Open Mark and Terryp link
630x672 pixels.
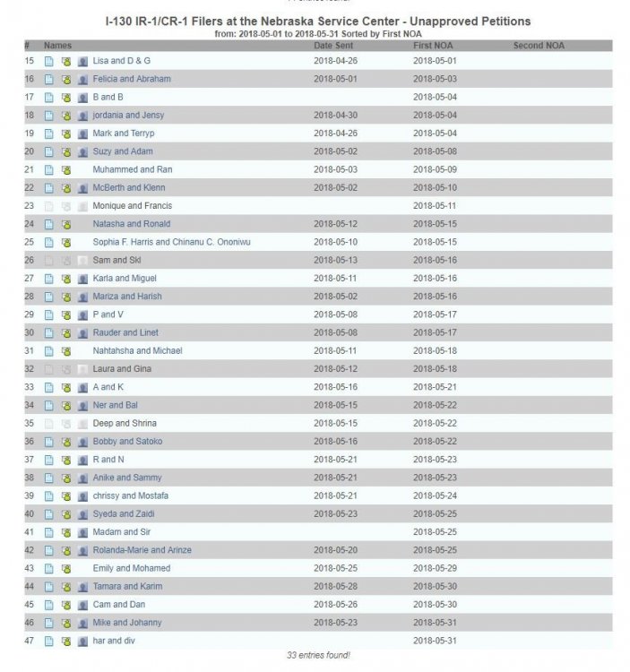tap(124, 134)
